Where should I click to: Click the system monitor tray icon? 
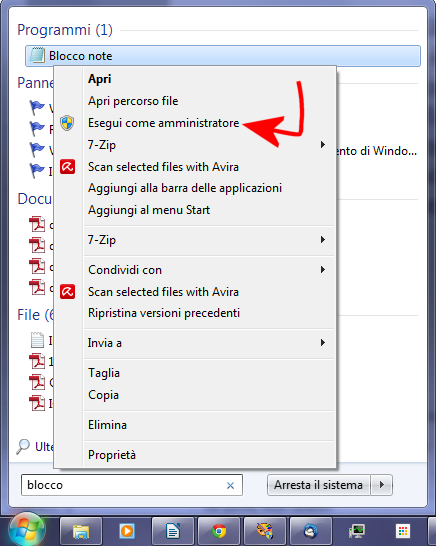coord(357,531)
